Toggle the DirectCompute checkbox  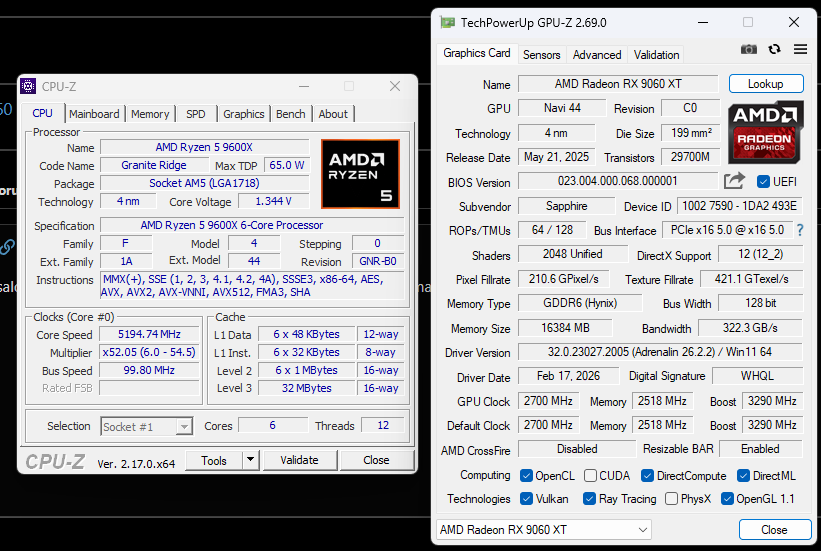pos(647,476)
